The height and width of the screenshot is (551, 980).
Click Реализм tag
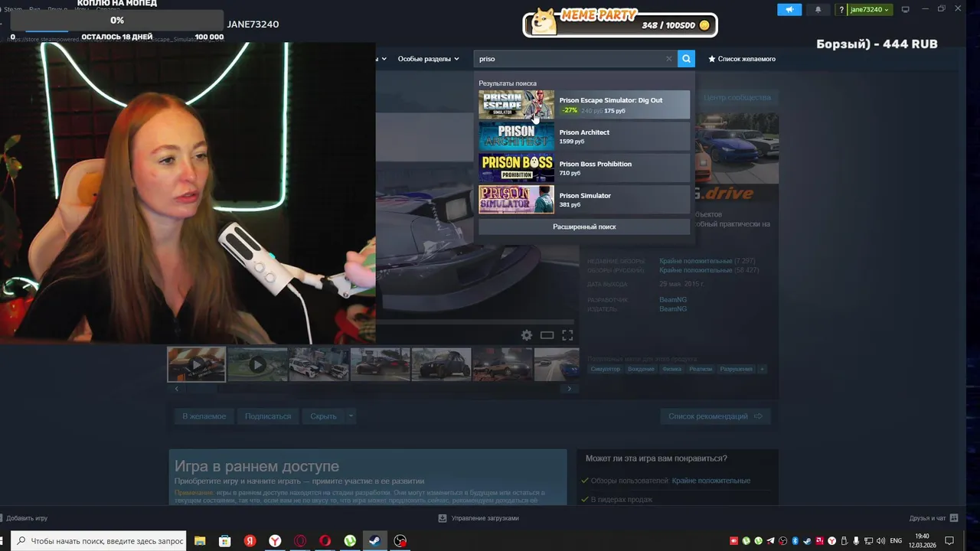[x=701, y=369]
